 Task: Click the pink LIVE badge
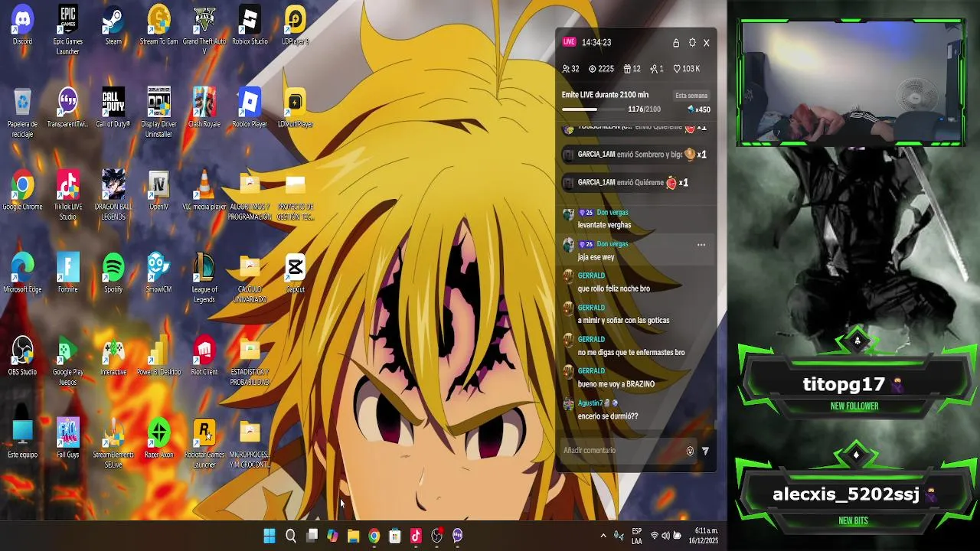[x=569, y=42]
